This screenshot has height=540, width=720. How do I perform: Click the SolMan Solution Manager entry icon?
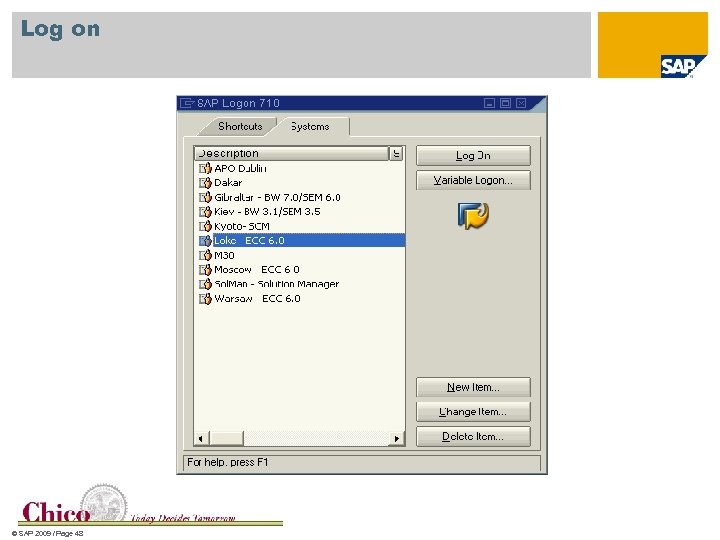pyautogui.click(x=205, y=284)
